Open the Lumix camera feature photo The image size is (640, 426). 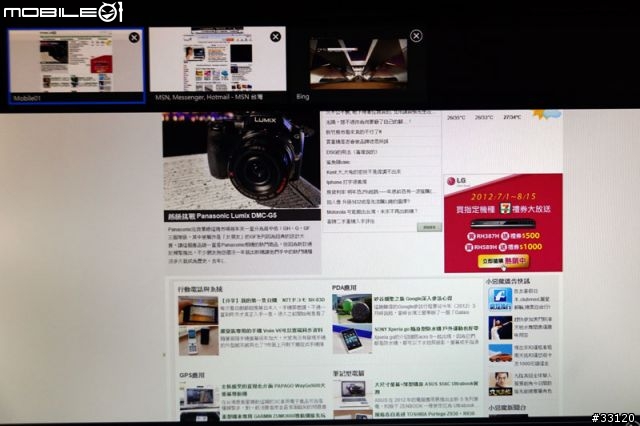(242, 162)
